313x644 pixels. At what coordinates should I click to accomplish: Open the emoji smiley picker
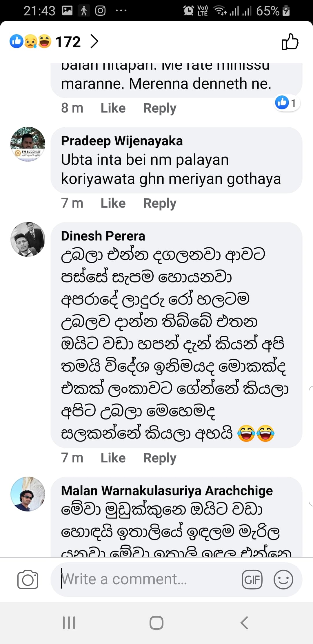[x=283, y=580]
